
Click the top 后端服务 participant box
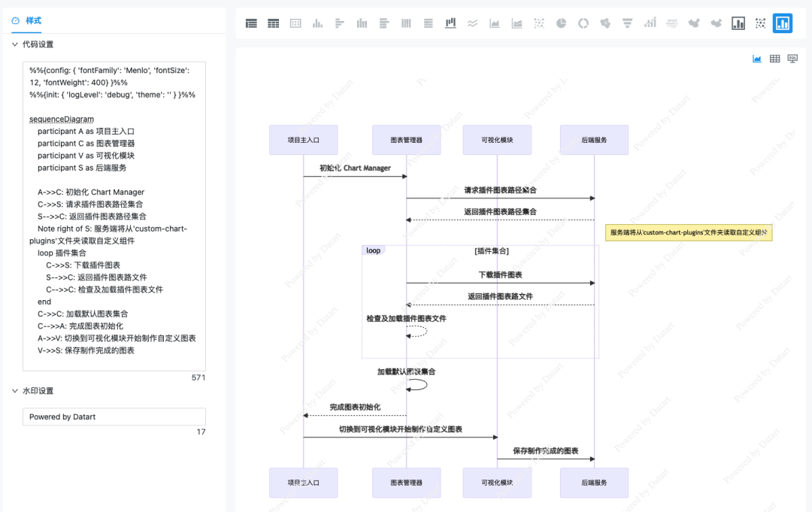coord(595,140)
